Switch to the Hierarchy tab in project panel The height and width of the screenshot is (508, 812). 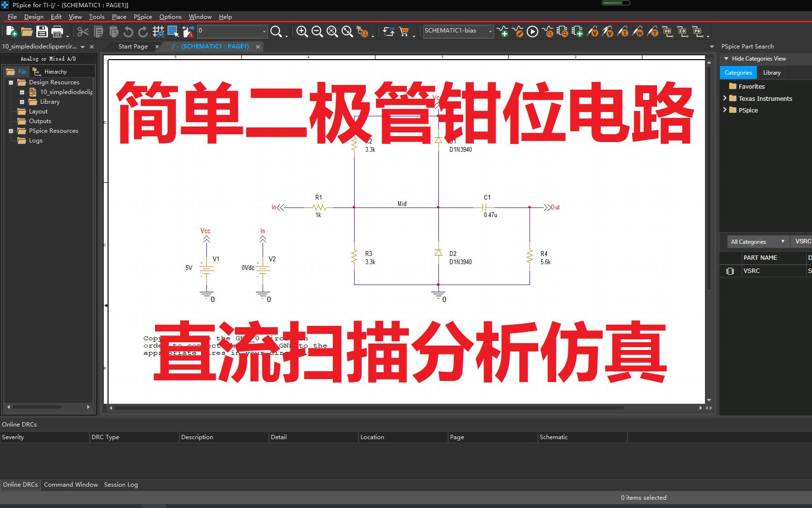pos(54,71)
